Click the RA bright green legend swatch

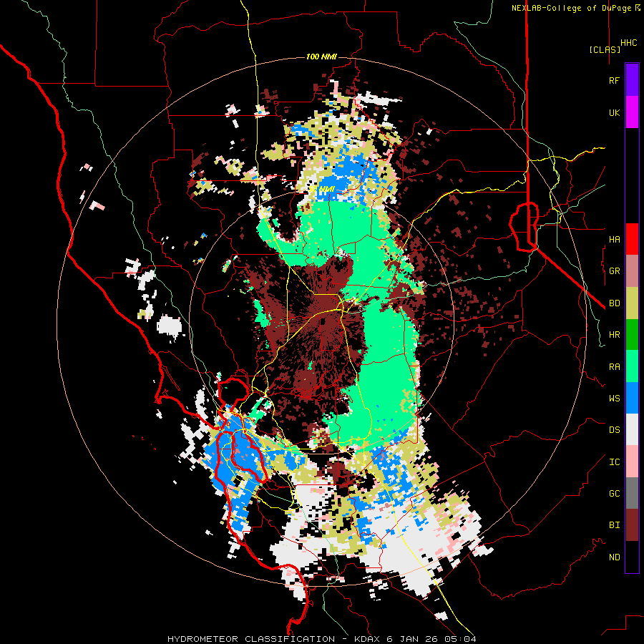(632, 366)
